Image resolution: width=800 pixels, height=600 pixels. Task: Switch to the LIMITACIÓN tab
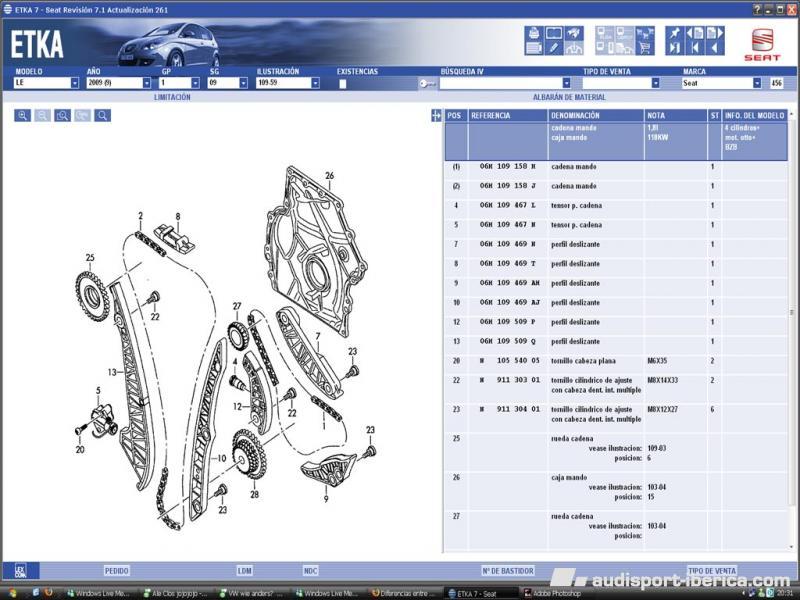pos(172,97)
